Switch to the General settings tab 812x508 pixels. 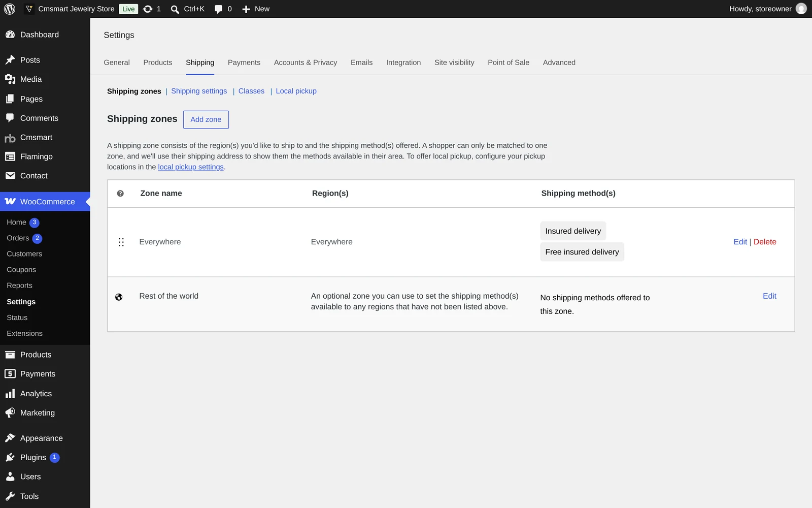tap(117, 62)
